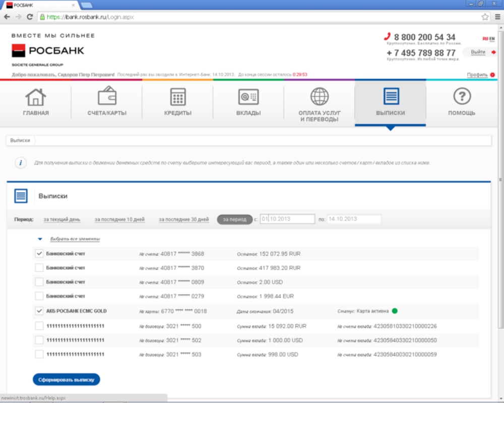Viewport: 504px width, 421px height.
Task: Check deposit contract 3021 502 checkbox
Action: [39, 340]
